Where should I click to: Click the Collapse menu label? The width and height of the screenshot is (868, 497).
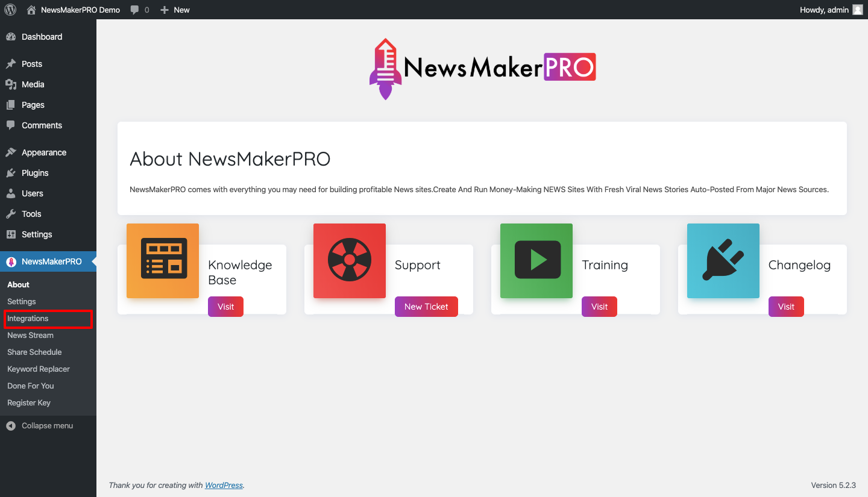[47, 426]
